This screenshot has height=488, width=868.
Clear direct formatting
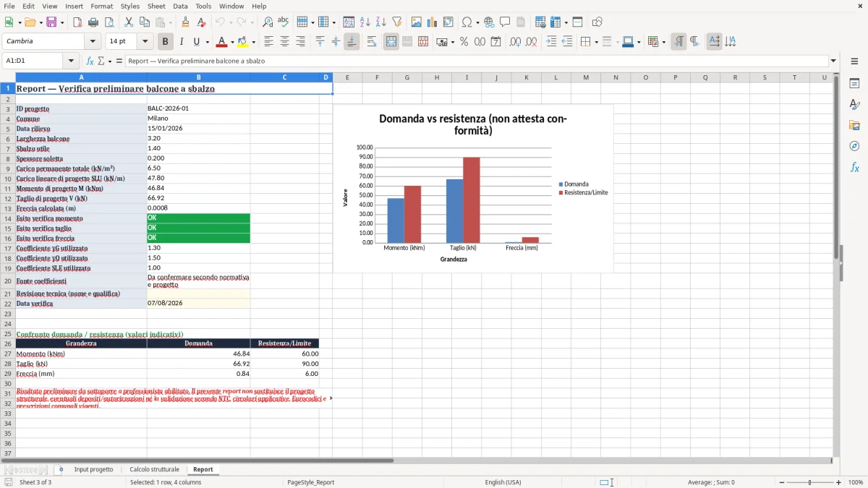201,22
